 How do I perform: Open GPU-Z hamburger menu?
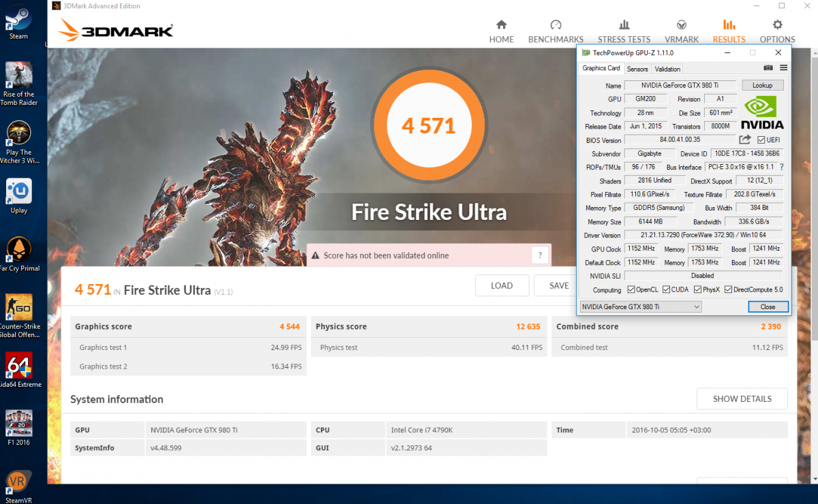[783, 68]
